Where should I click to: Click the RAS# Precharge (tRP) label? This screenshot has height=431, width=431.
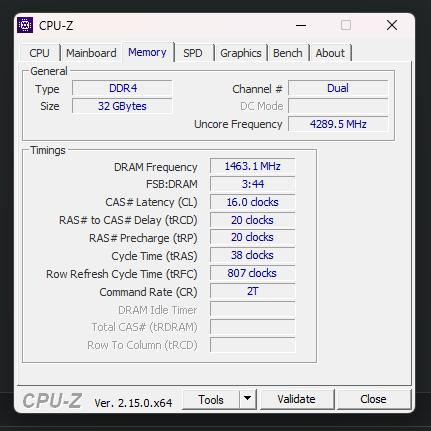tap(143, 238)
